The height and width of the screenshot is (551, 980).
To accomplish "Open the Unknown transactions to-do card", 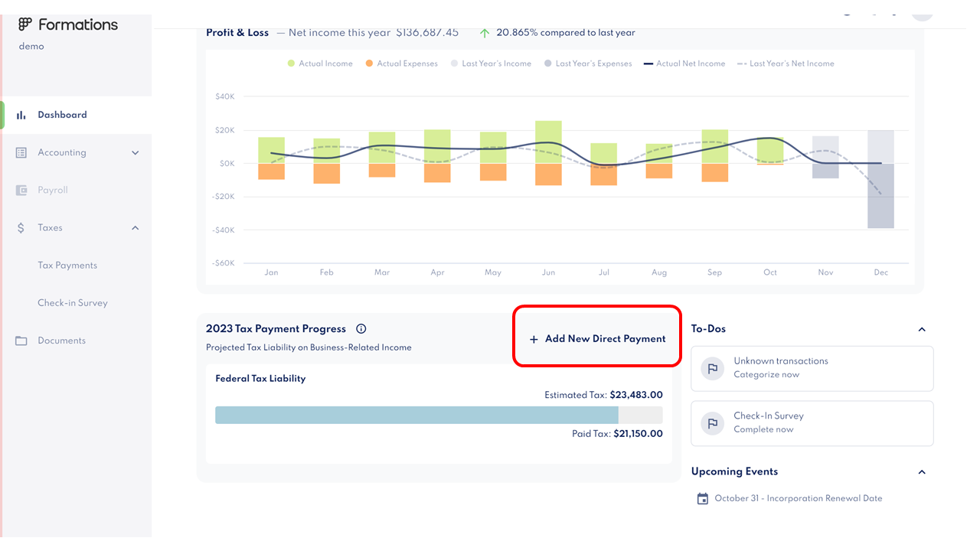I will tap(812, 368).
